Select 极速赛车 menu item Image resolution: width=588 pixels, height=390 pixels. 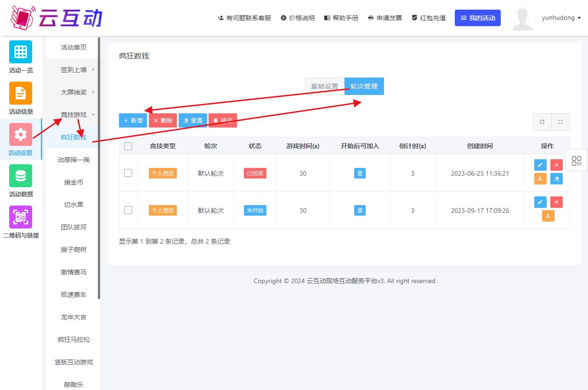[x=73, y=295]
